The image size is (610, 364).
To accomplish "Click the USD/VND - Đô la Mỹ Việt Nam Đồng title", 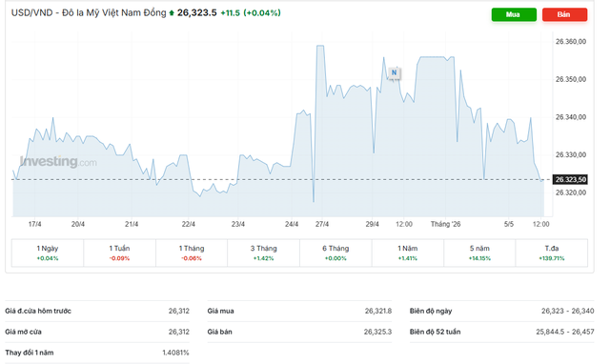I will (x=89, y=12).
